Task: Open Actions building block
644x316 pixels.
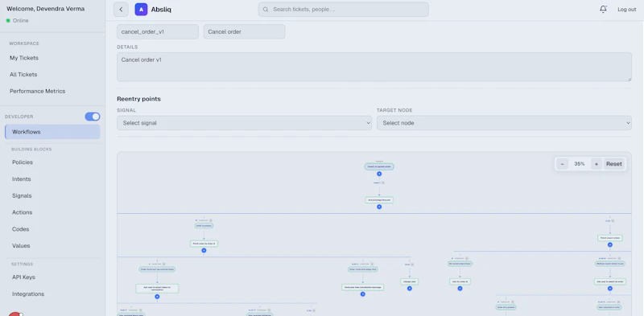Action: (23, 212)
